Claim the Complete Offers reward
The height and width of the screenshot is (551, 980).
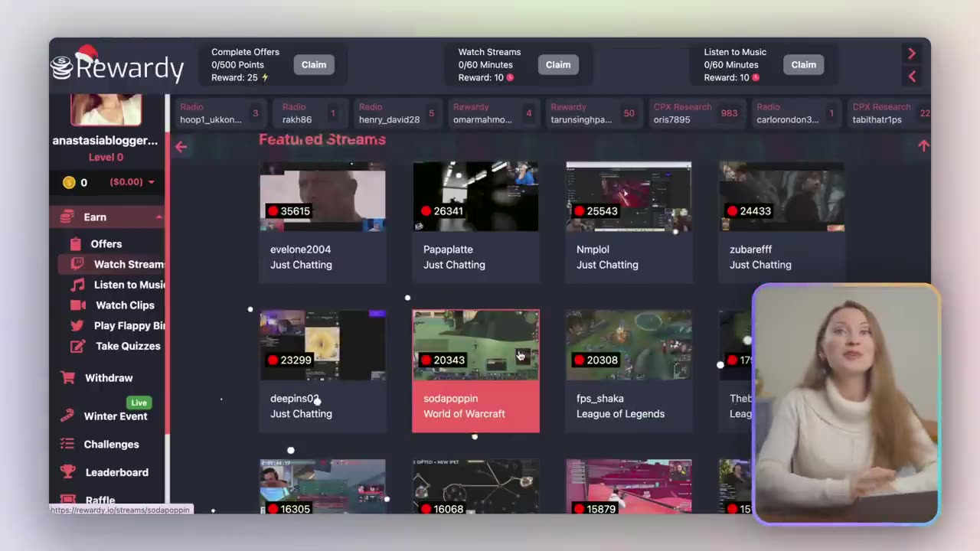tap(314, 65)
